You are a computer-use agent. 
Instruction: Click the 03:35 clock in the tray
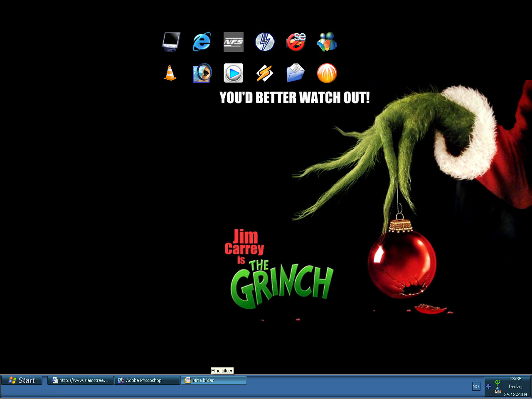[x=515, y=379]
